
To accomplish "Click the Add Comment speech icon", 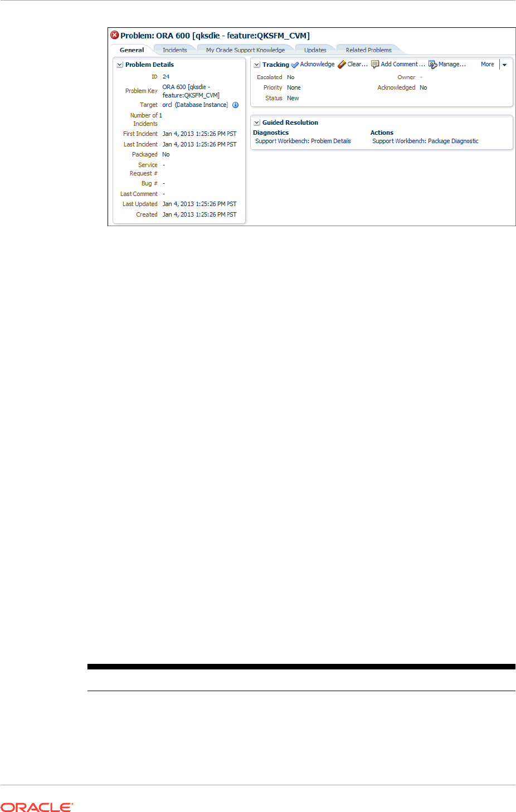I will click(375, 65).
